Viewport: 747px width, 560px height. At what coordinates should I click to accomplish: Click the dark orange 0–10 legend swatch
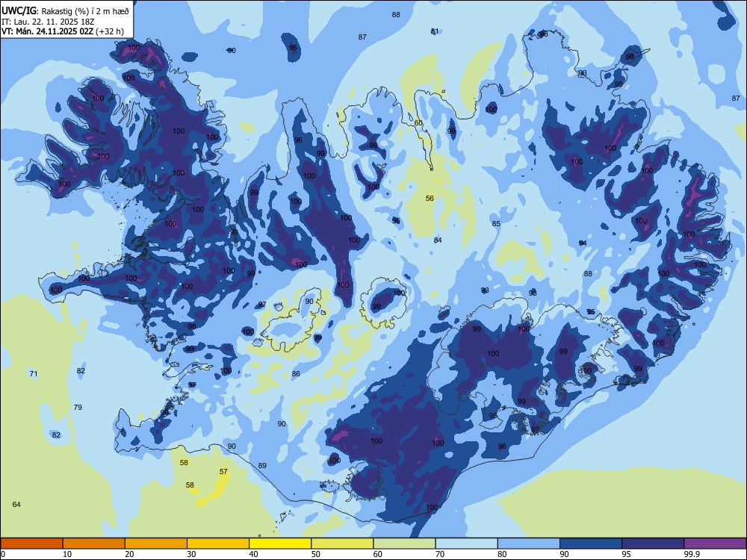31,544
